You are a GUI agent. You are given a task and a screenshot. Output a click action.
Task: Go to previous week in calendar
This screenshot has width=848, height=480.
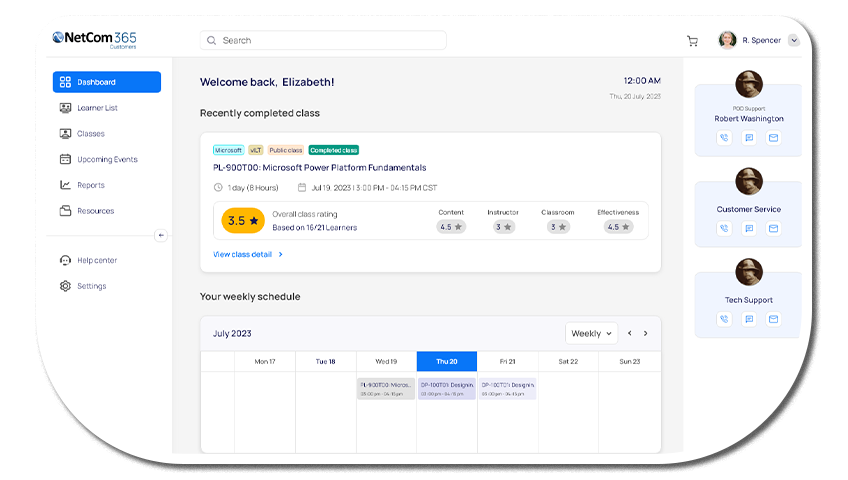tap(630, 334)
